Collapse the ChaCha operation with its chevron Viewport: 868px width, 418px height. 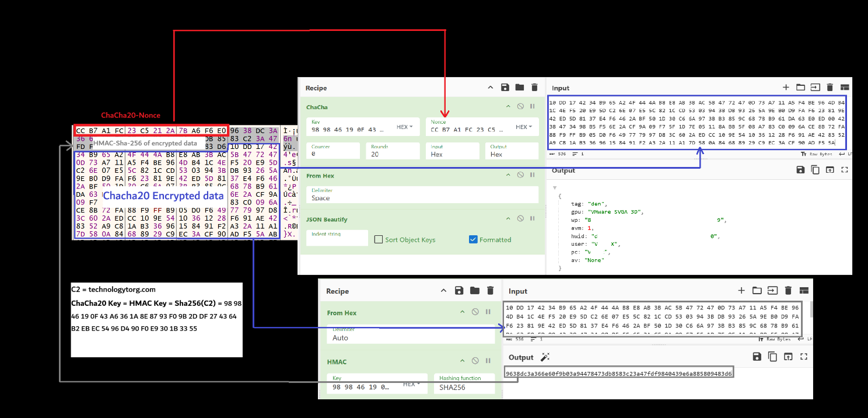click(508, 107)
